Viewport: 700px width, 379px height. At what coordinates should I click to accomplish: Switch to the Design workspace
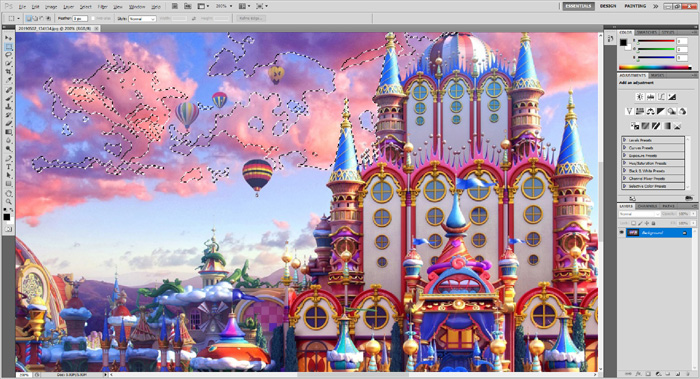608,6
